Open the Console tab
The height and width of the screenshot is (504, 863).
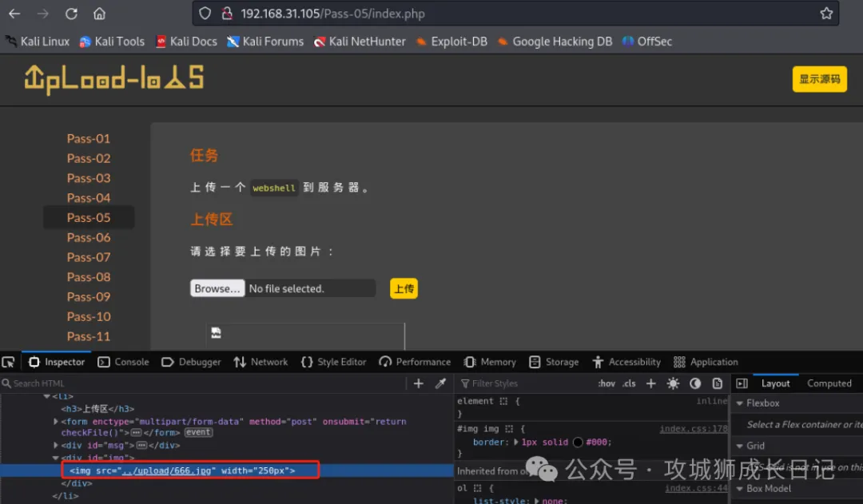click(123, 362)
